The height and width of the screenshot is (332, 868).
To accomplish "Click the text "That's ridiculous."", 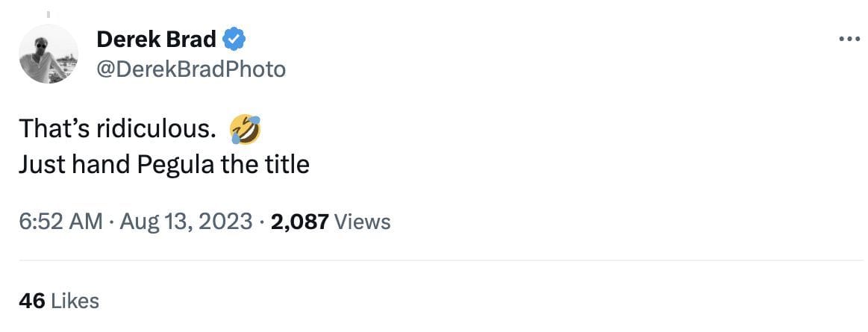I will 118,129.
